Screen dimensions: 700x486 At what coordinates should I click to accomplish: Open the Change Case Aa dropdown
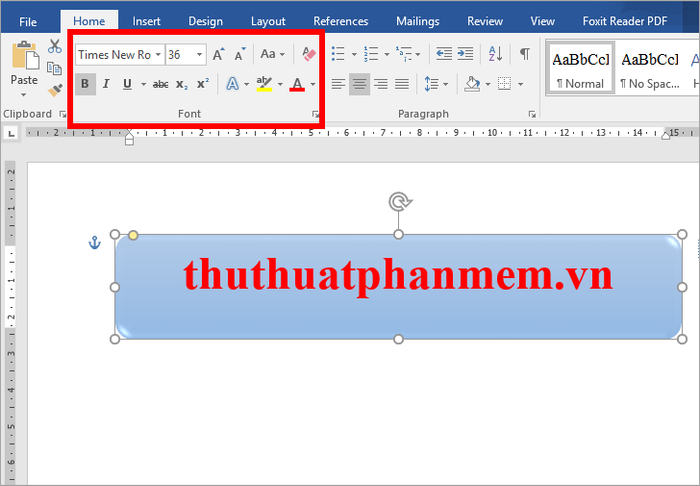click(x=272, y=54)
